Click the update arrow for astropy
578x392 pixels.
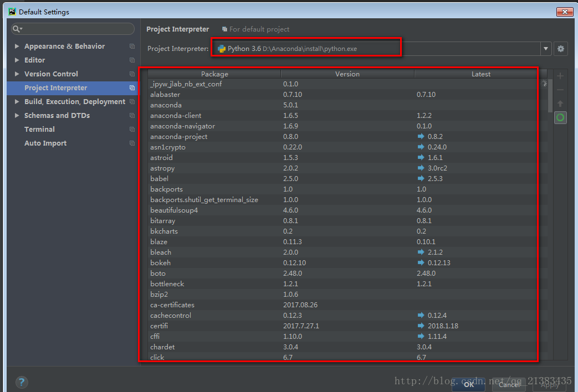[x=421, y=168]
